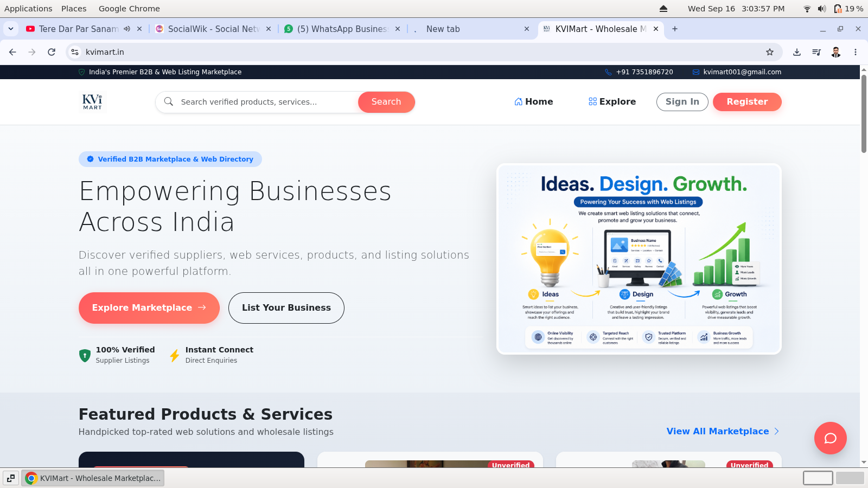Open the Chrome profile avatar
The image size is (868, 488).
(836, 52)
